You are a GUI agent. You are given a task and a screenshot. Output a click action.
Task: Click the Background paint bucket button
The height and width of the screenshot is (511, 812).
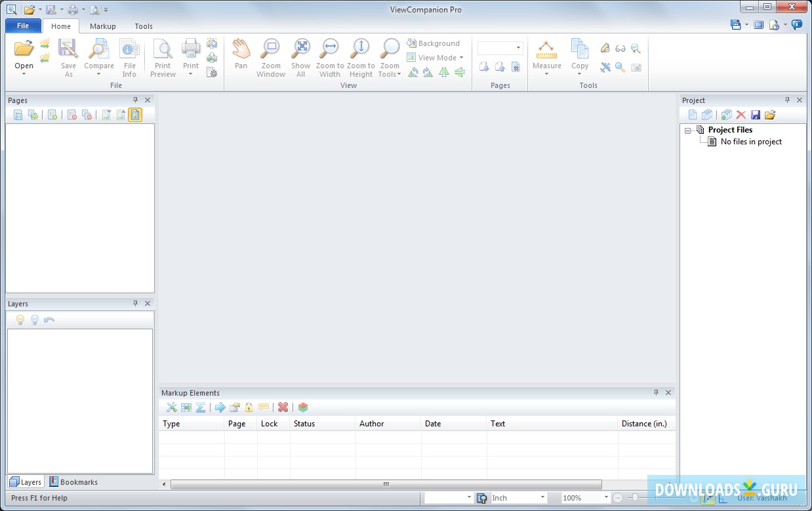click(x=433, y=43)
